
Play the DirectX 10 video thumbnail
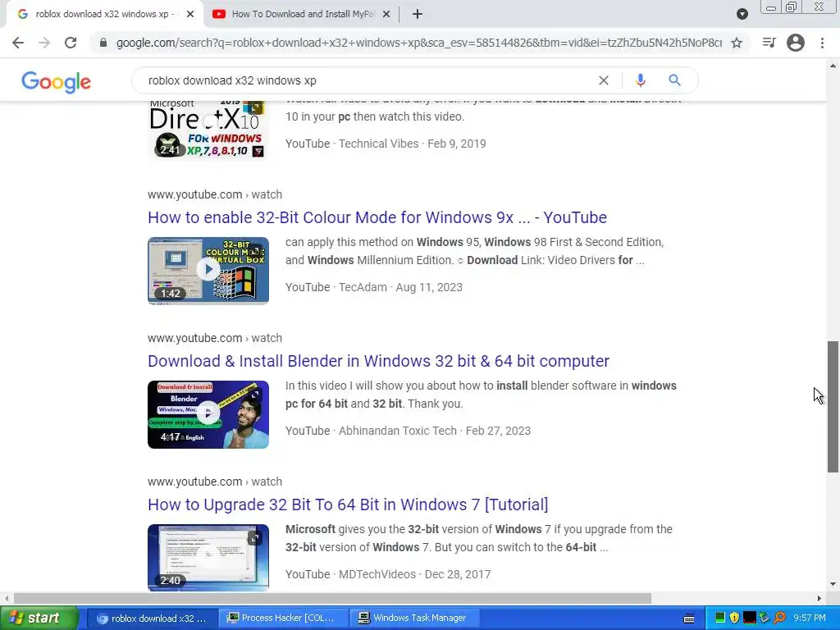(x=208, y=130)
